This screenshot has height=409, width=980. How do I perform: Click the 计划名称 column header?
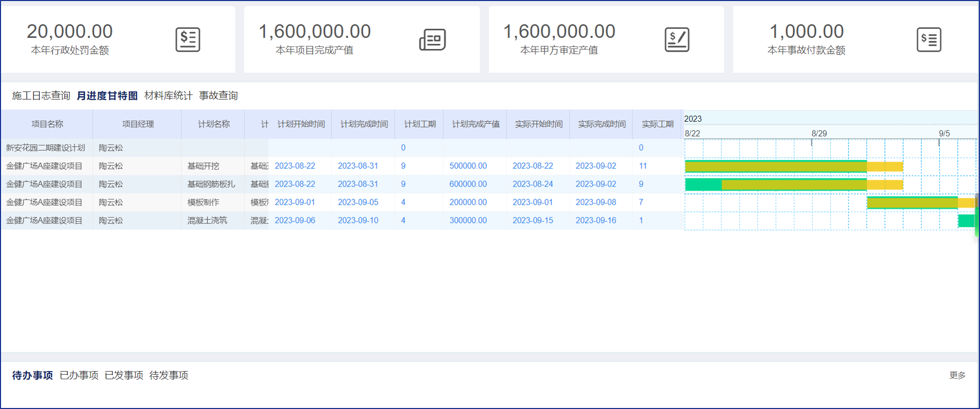[x=214, y=124]
